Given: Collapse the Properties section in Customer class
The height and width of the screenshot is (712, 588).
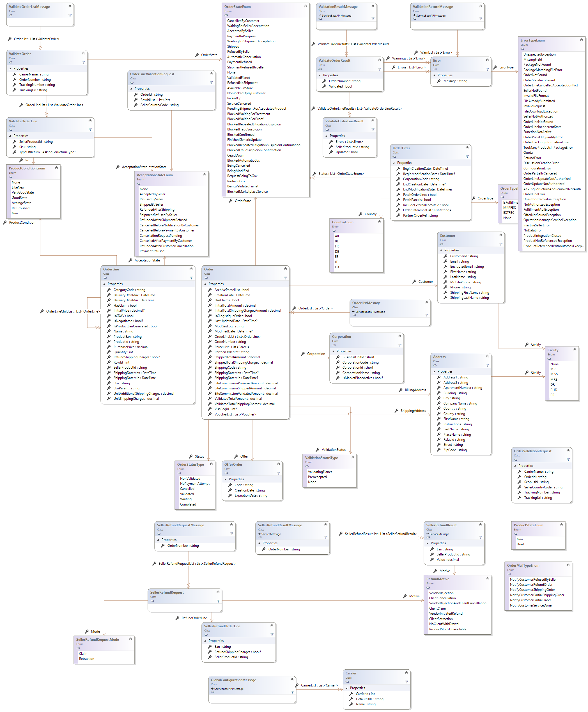Looking at the screenshot, I should [441, 251].
